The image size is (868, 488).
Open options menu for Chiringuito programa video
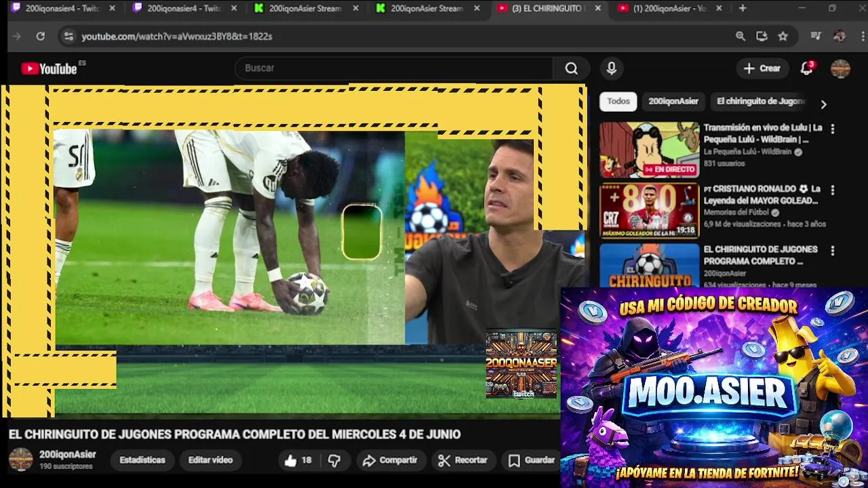click(833, 251)
